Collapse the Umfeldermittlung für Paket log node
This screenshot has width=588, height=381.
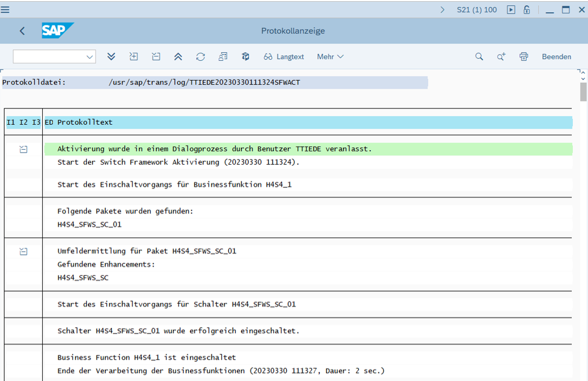[23, 251]
